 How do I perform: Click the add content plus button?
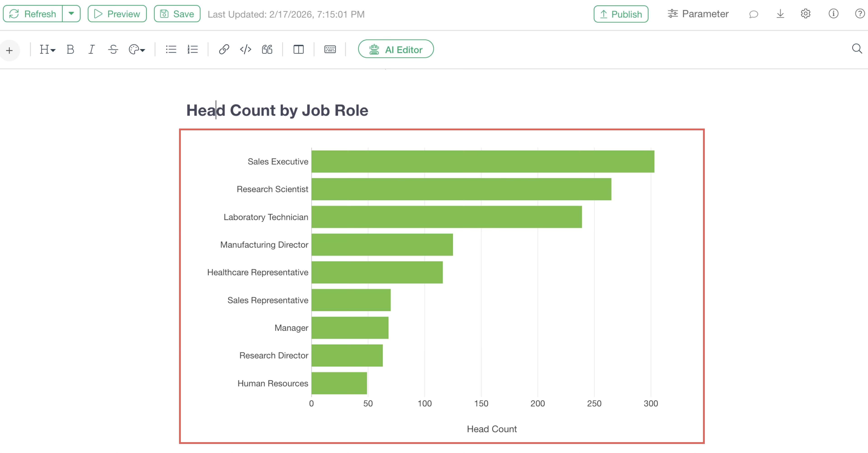tap(9, 51)
